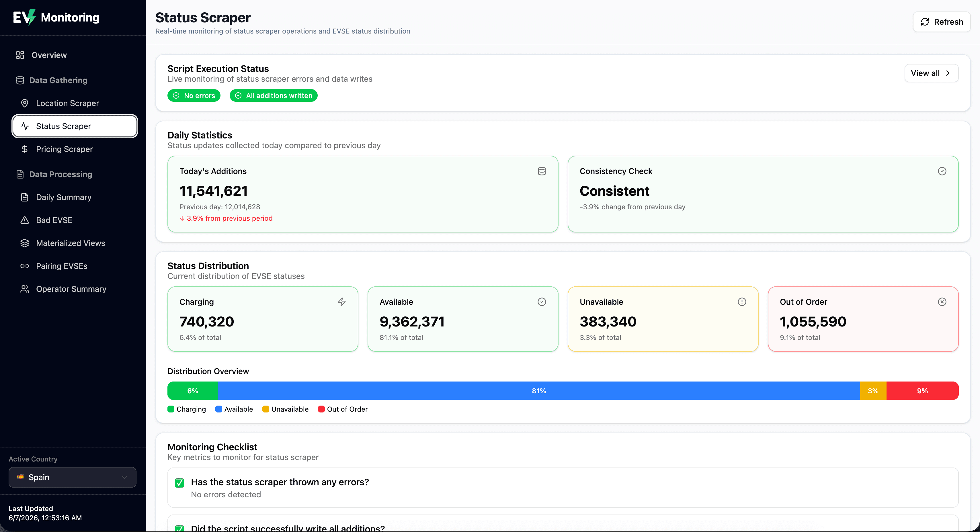Click the Location Scraper pin icon

coord(25,103)
